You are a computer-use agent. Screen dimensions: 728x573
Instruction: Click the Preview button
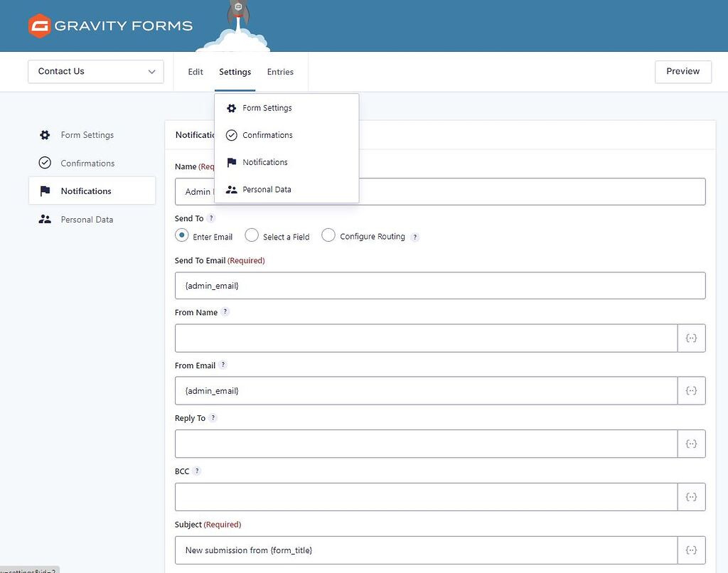(682, 72)
